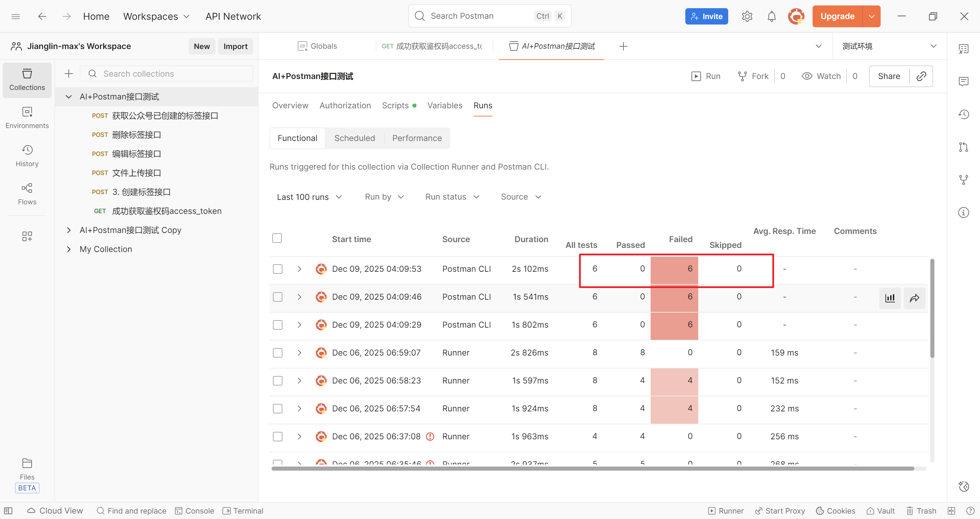Click the runs table vertical scrollbar
Image resolution: width=980 pixels, height=519 pixels.
(x=932, y=309)
